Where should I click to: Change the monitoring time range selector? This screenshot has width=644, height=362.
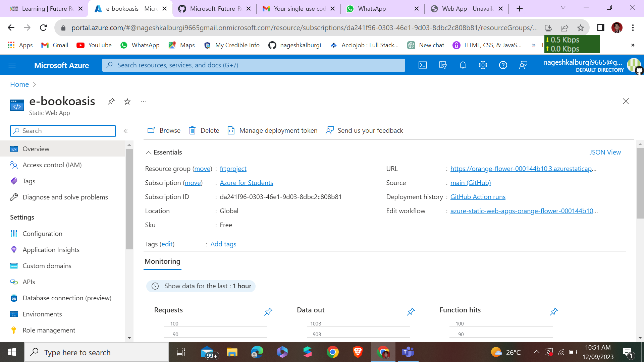click(201, 286)
